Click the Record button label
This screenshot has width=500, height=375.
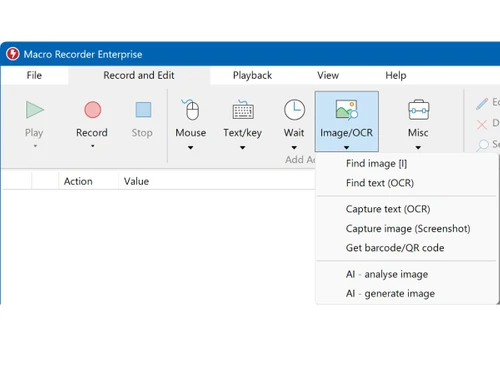(92, 133)
